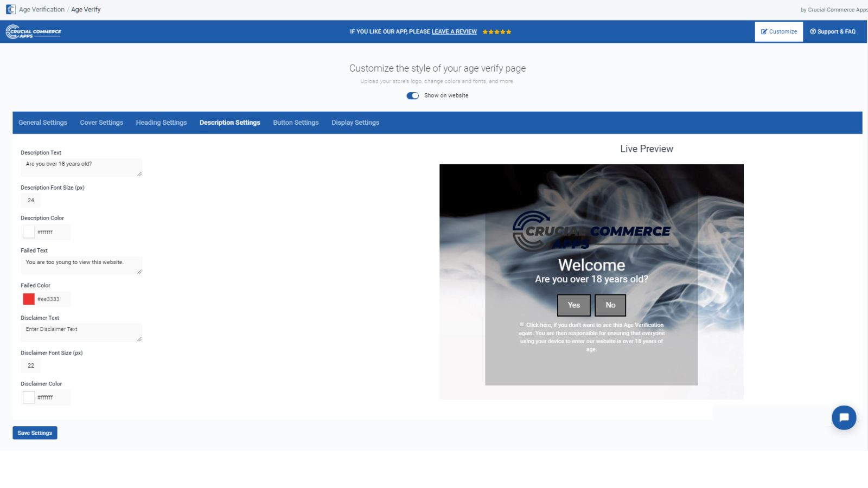Toggle off 'Show on website'

(413, 95)
